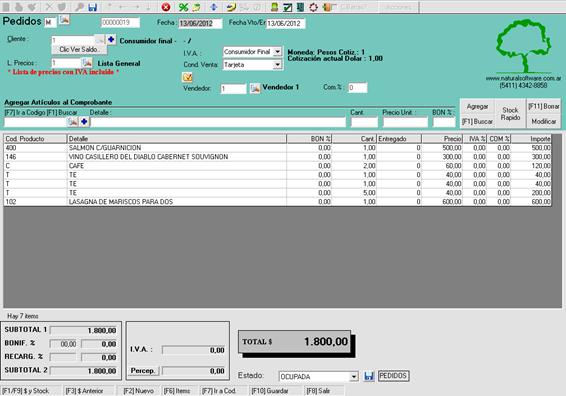The image size is (566, 396).
Task: Open price list lookup icon beside L. Precios
Action: pos(87,63)
